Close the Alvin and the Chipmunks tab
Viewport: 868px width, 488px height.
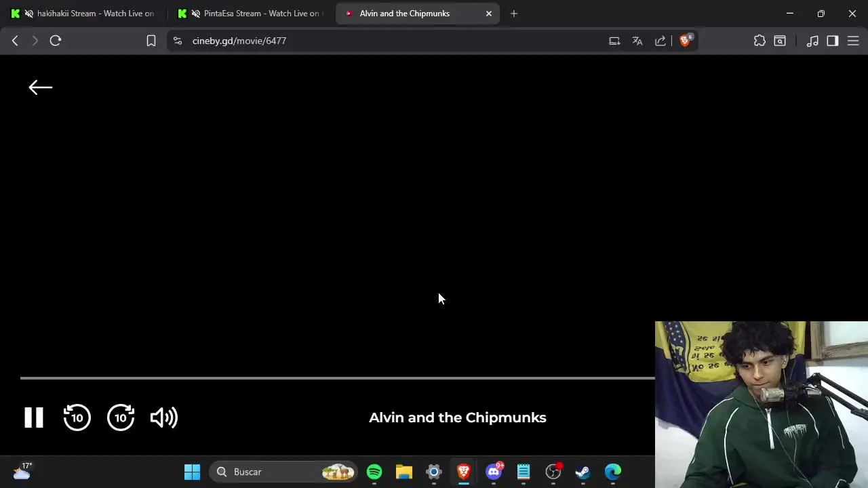click(x=489, y=14)
